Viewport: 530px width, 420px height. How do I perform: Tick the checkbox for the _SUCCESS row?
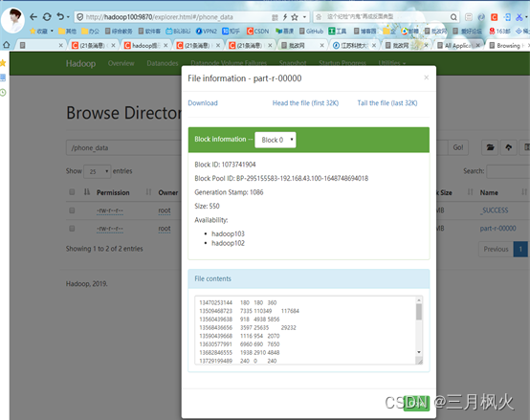72,210
